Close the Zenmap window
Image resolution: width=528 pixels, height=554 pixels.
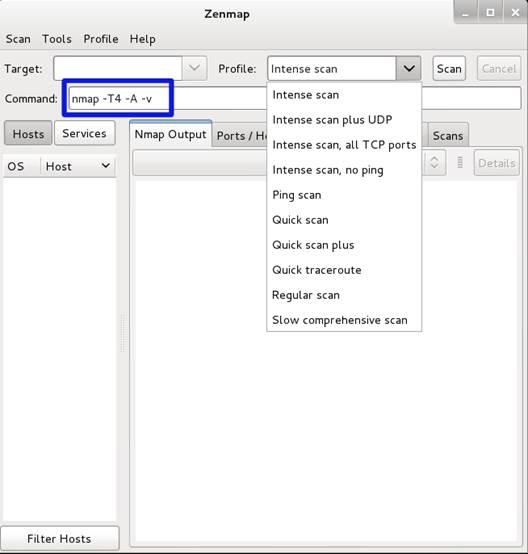click(515, 13)
